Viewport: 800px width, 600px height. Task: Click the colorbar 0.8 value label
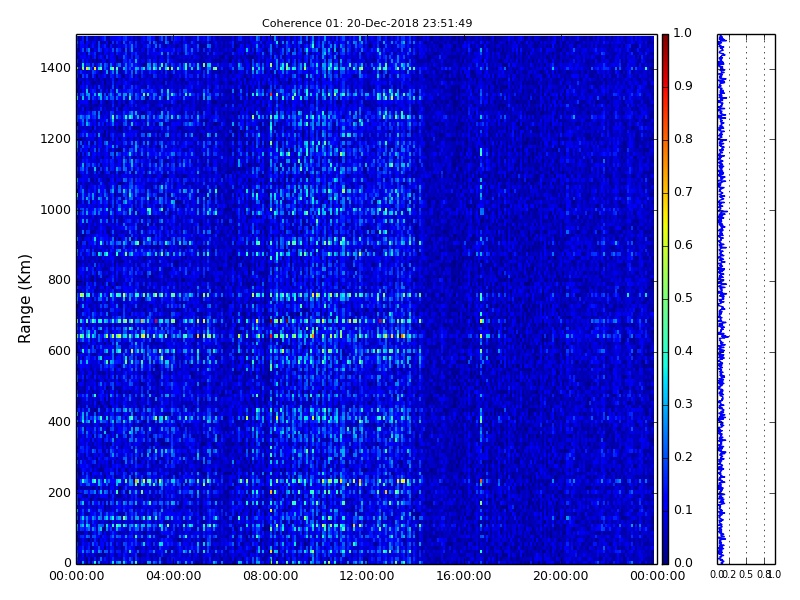683,139
